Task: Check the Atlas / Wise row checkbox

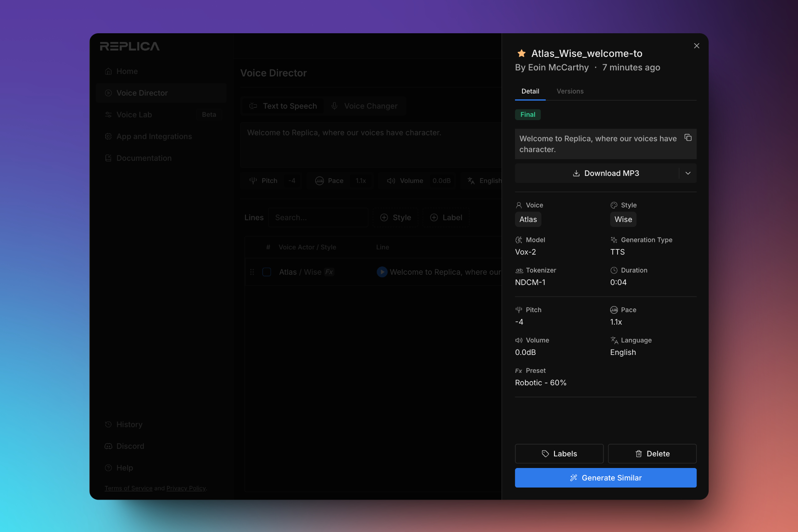Action: [x=267, y=272]
